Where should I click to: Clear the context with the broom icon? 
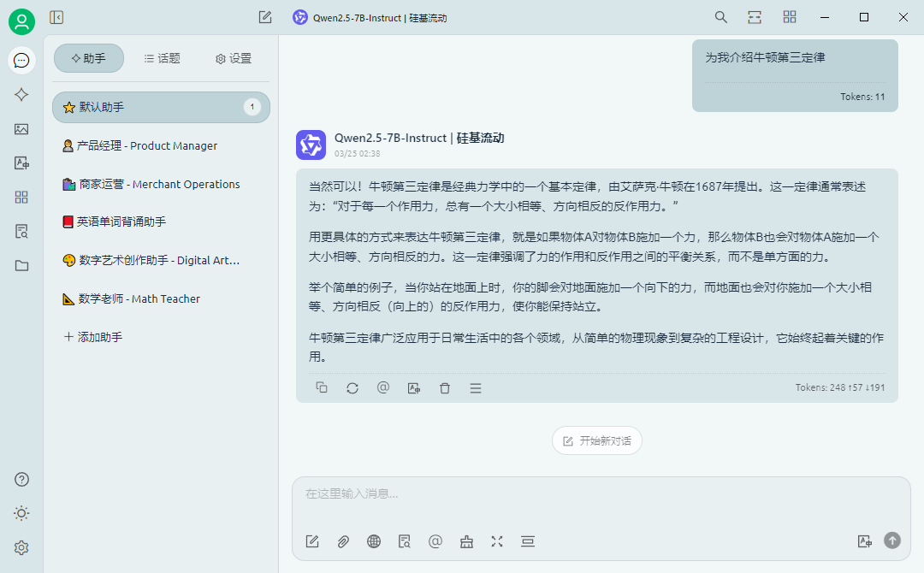point(466,541)
